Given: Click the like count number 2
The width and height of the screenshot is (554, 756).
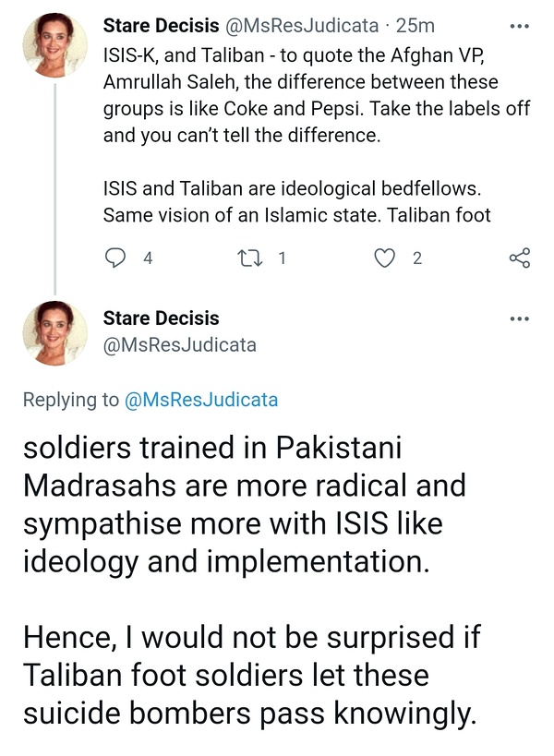Looking at the screenshot, I should 417,258.
